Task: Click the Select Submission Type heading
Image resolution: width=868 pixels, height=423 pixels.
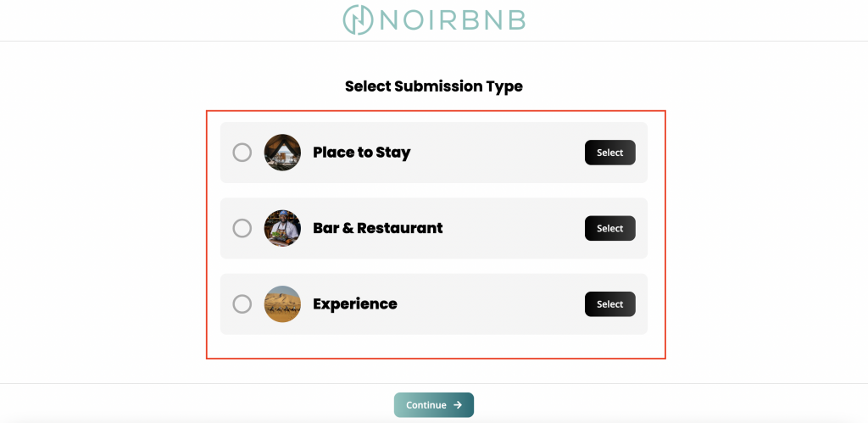Action: click(434, 86)
